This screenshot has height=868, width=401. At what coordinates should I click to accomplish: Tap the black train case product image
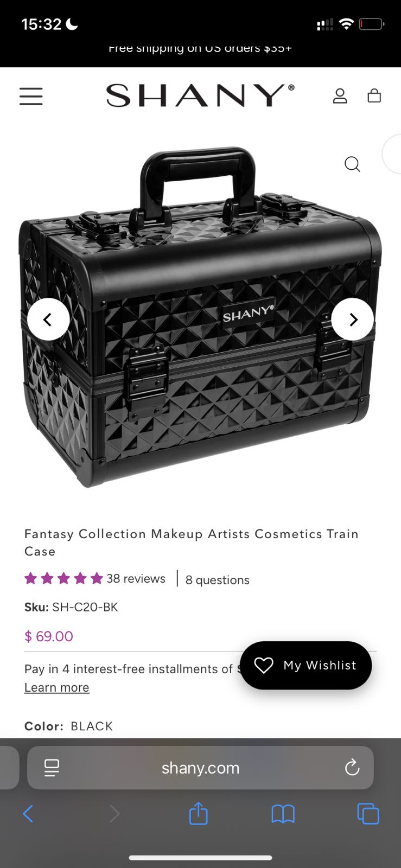pos(200,317)
